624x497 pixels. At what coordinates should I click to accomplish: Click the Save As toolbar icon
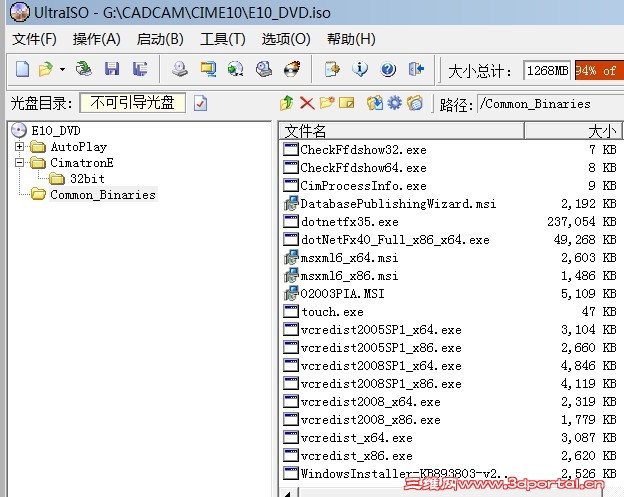[140, 69]
